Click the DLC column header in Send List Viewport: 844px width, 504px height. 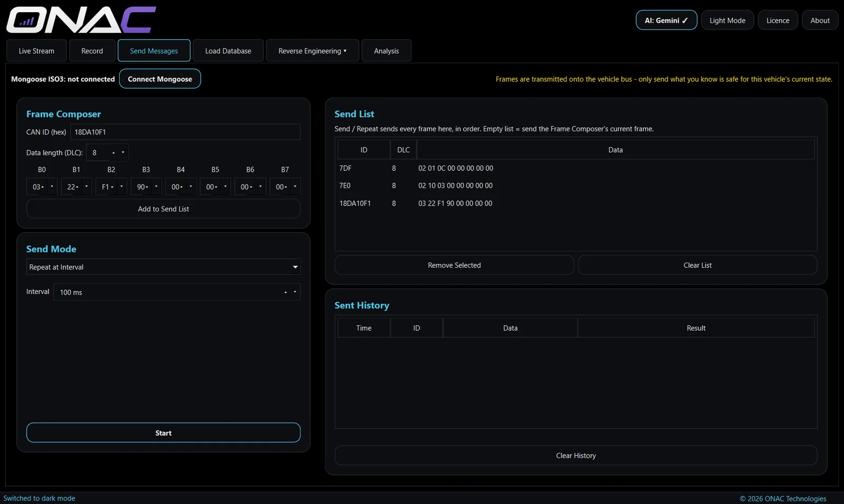click(404, 150)
